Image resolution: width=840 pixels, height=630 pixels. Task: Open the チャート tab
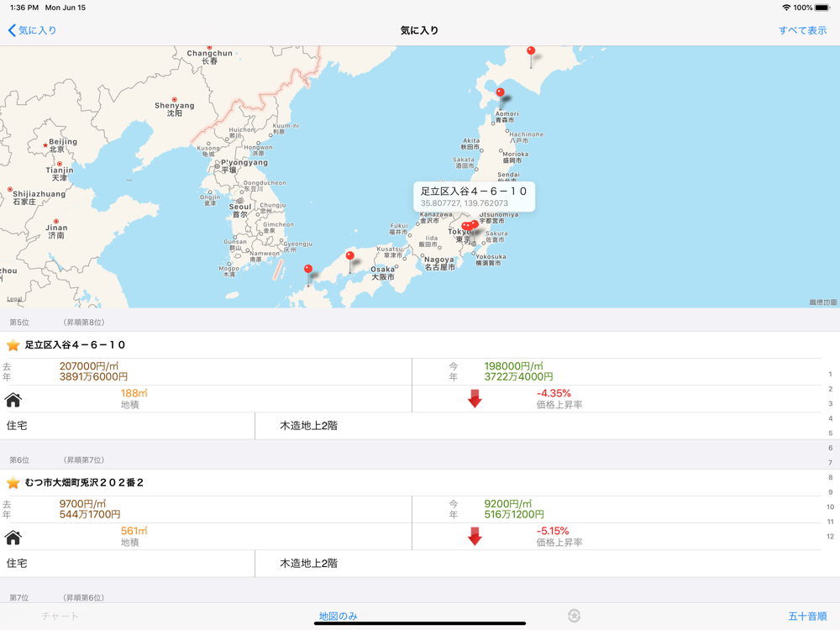(x=60, y=616)
